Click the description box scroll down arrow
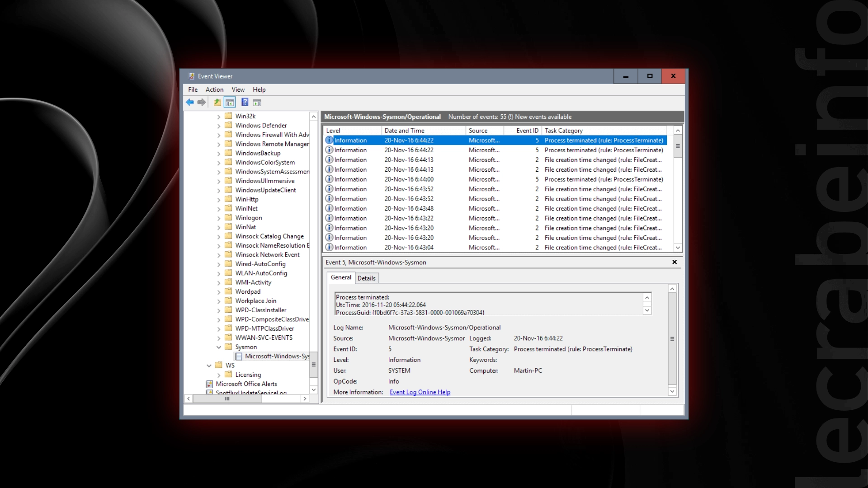 [647, 310]
